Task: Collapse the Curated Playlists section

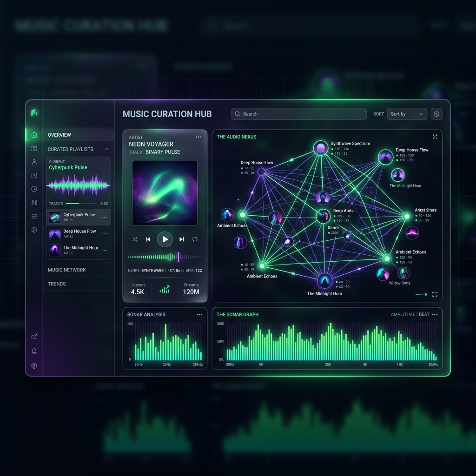Action: [x=107, y=149]
